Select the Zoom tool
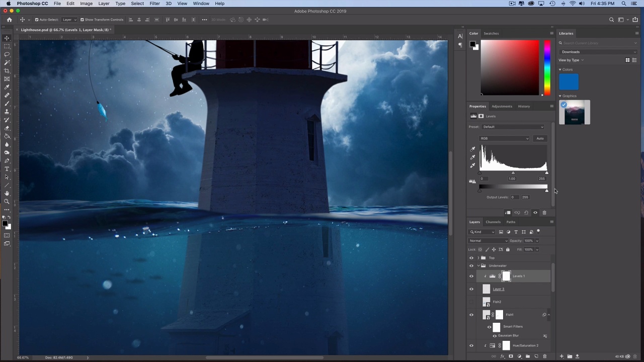 tap(7, 202)
